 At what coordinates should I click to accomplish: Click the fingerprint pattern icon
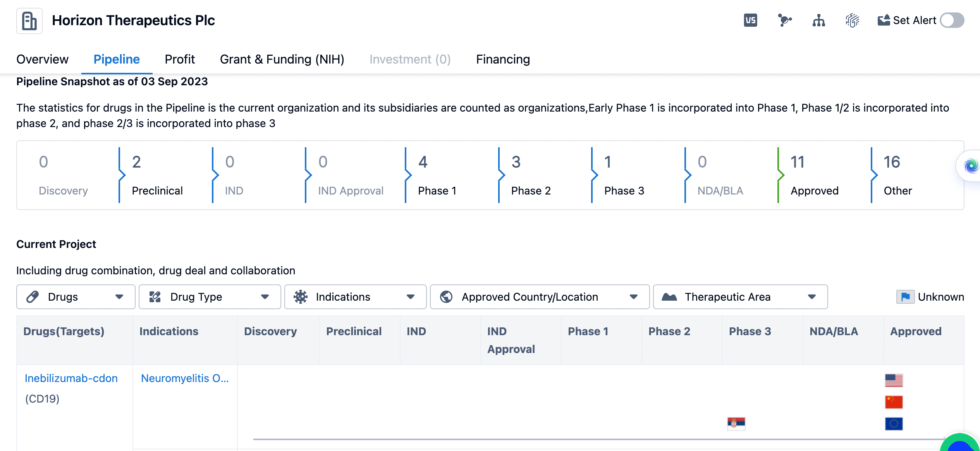pyautogui.click(x=852, y=20)
